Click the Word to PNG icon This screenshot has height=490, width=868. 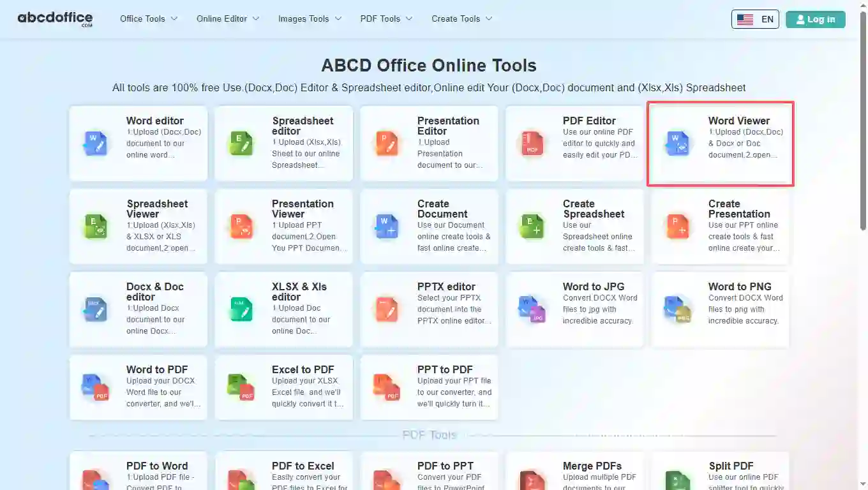[677, 309]
